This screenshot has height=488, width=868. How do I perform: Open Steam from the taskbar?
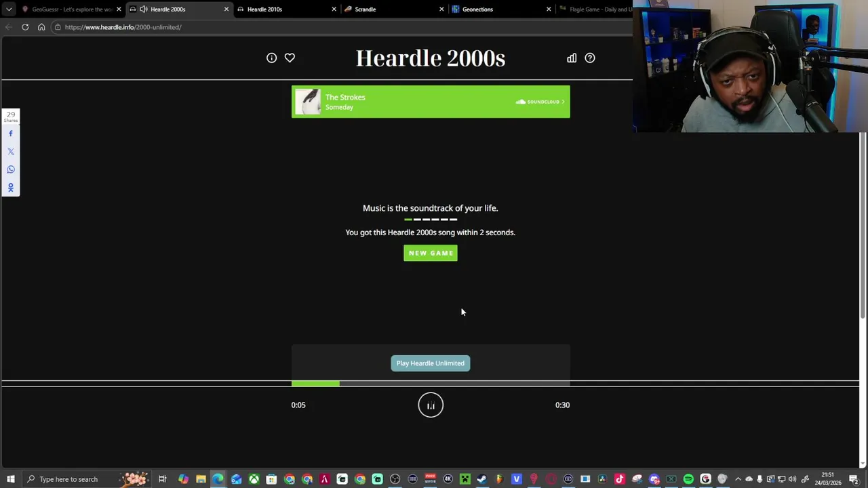point(481,479)
